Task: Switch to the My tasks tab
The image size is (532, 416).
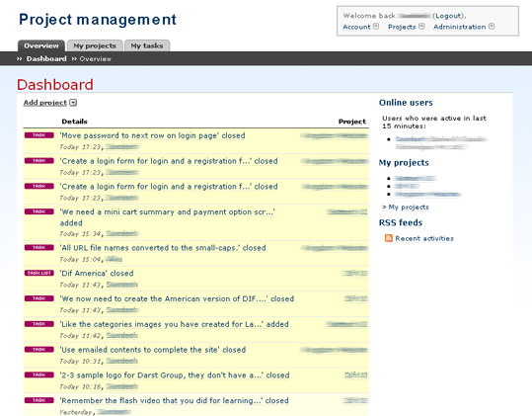Action: tap(147, 45)
